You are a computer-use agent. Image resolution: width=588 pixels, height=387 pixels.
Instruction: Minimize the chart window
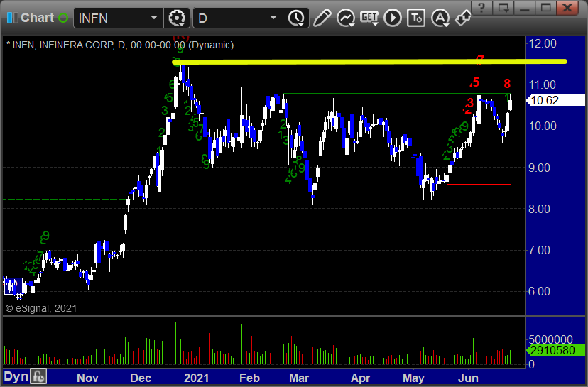point(525,7)
